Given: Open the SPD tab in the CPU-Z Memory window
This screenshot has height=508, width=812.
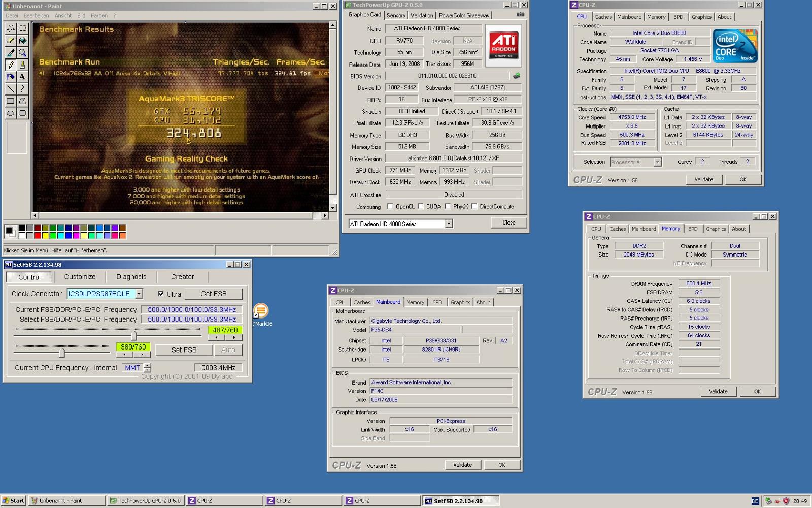Looking at the screenshot, I should (x=693, y=229).
